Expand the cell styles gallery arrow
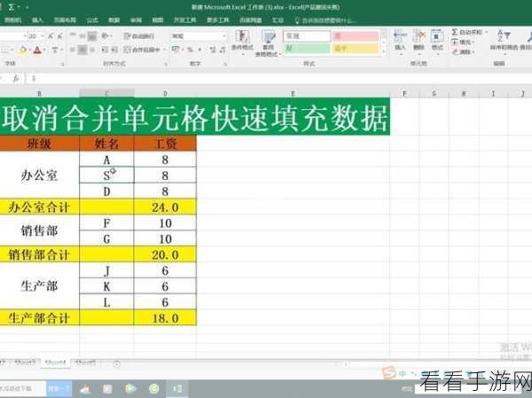The image size is (532, 398). click(384, 51)
